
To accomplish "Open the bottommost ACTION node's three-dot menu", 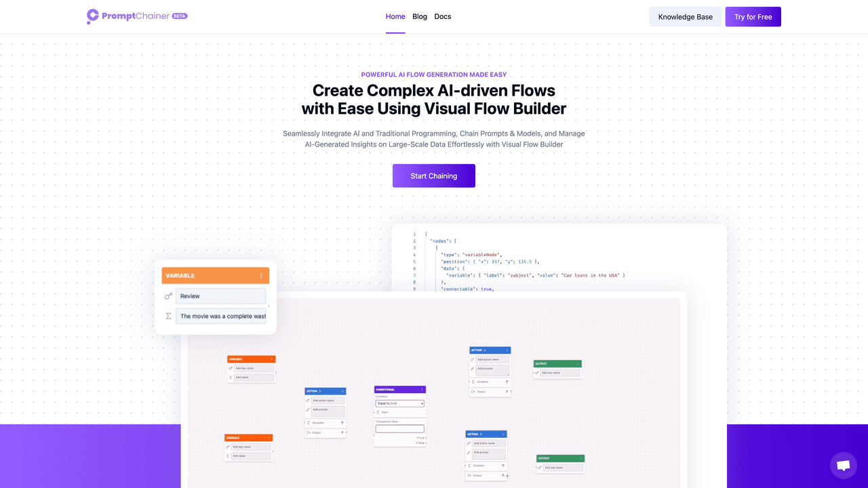I will 503,434.
